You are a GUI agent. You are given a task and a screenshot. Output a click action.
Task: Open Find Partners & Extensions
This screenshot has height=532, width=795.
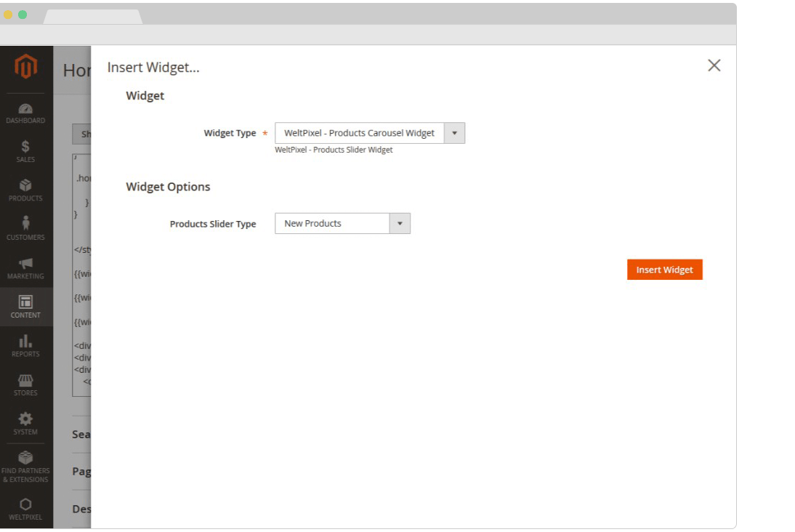[x=25, y=467]
